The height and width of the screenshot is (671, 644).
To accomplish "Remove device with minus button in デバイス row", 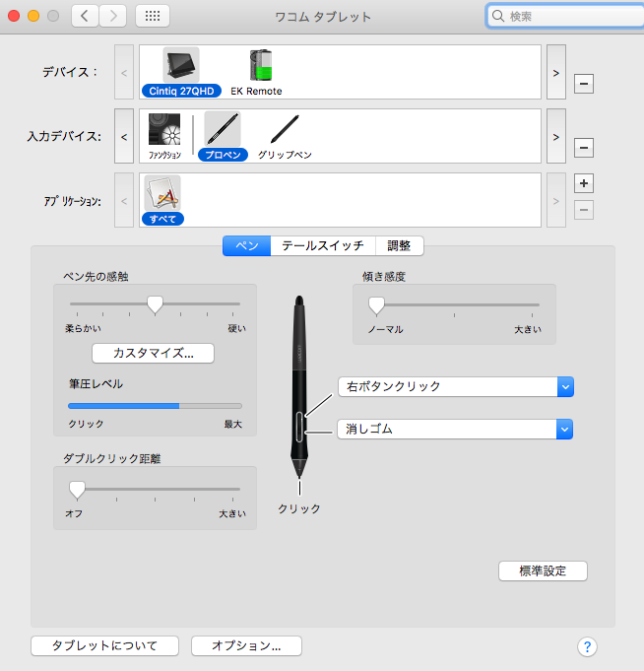I will click(584, 84).
